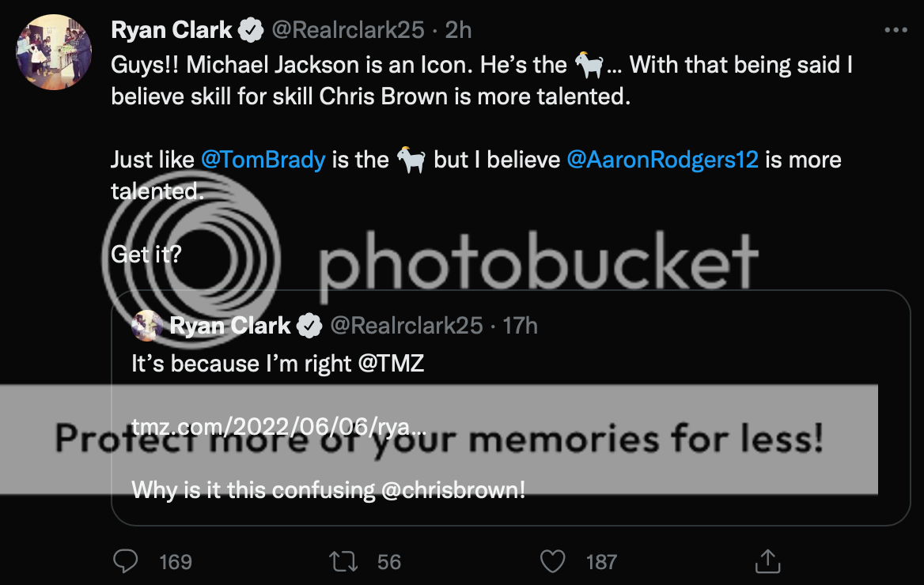Open the @TomBrady mention link

coord(263,160)
